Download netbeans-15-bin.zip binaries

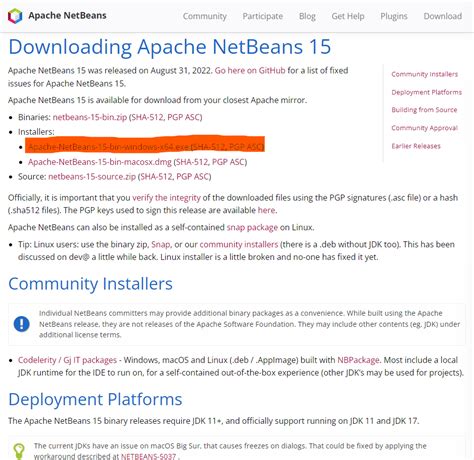point(90,117)
